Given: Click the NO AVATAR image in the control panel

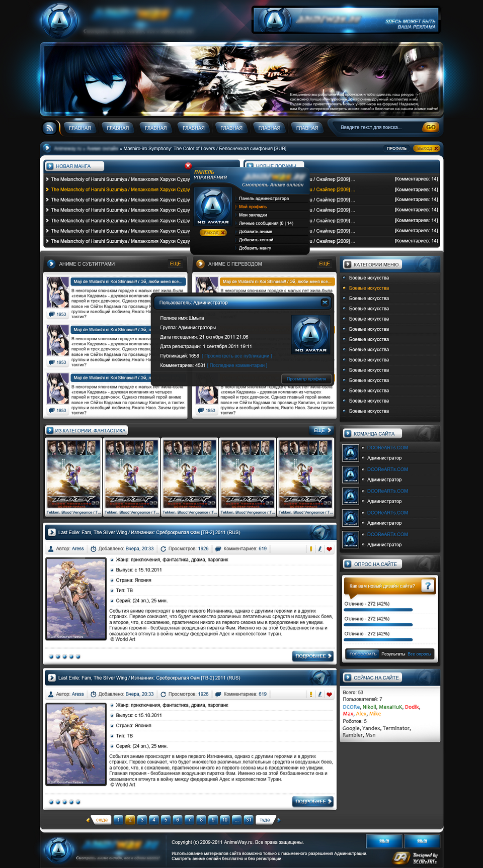Looking at the screenshot, I should [212, 207].
